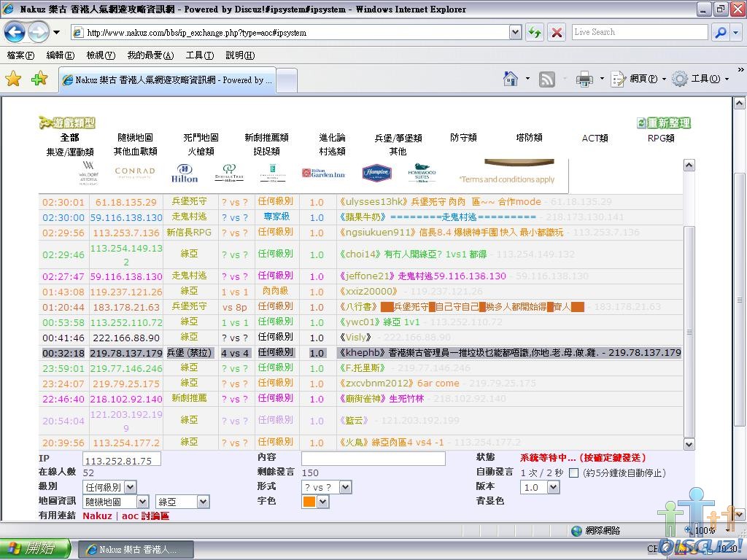Click the RSS feeds icon

pos(547,79)
